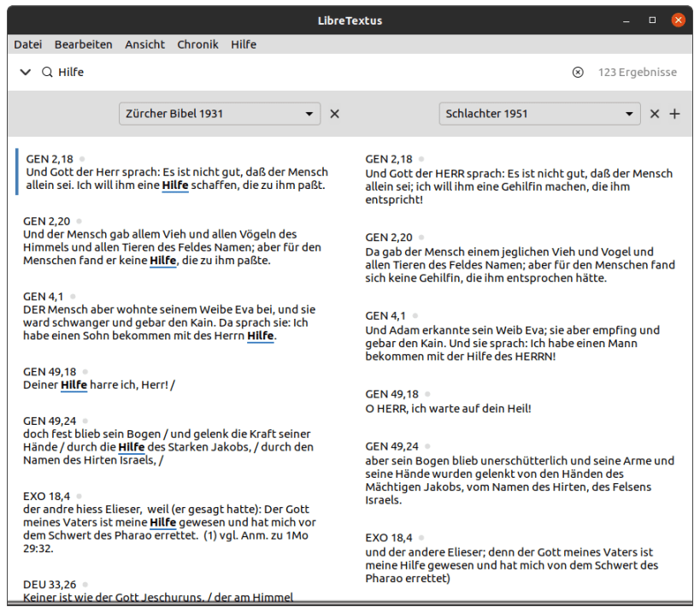Viewport: 700px width, 613px height.
Task: Maximize the LibreTextus window
Action: pos(652,21)
